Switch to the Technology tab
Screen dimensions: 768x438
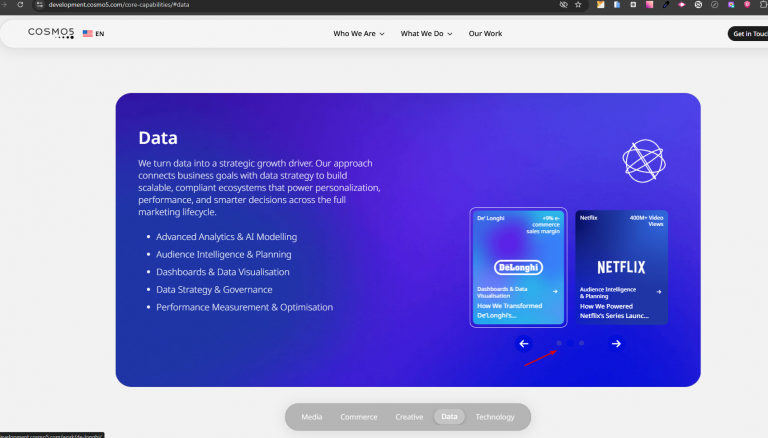pos(495,417)
